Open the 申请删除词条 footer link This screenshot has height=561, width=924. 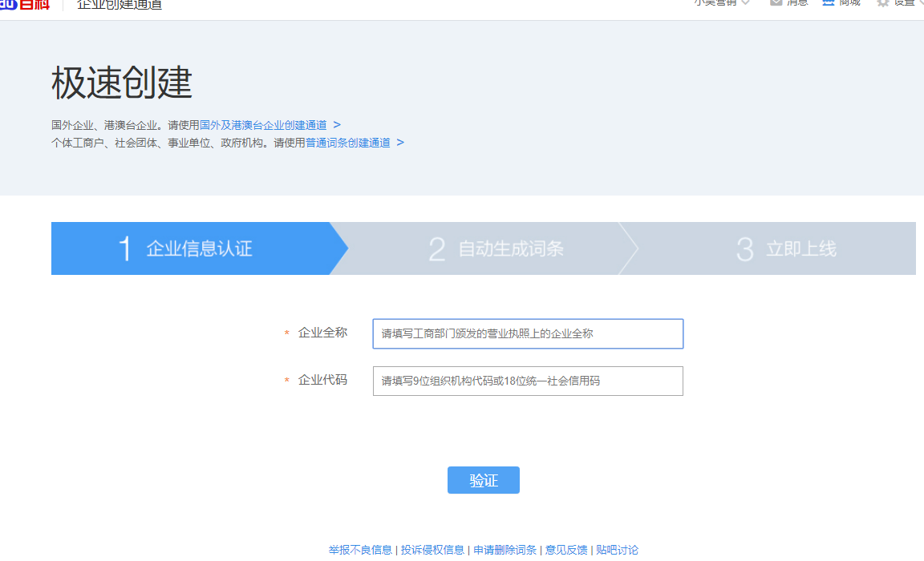coord(505,550)
